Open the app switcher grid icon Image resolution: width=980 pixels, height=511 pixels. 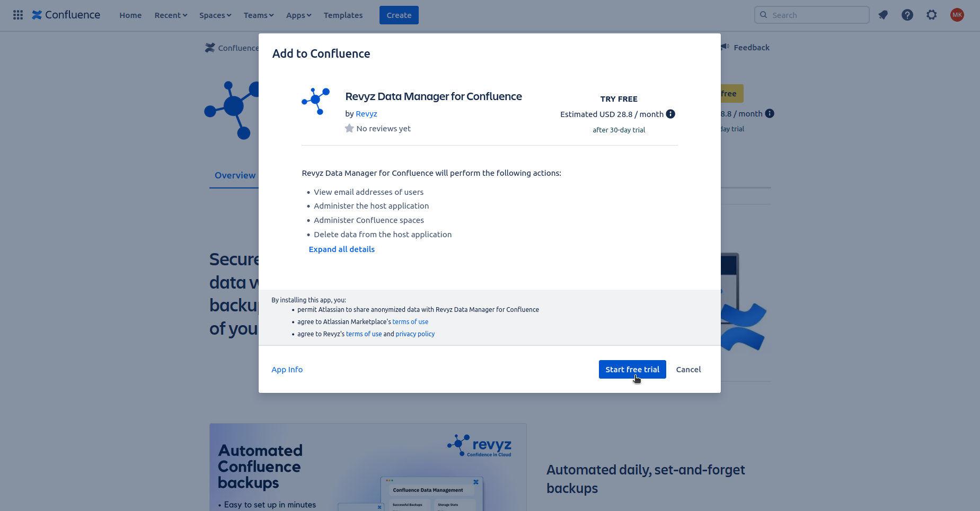18,15
